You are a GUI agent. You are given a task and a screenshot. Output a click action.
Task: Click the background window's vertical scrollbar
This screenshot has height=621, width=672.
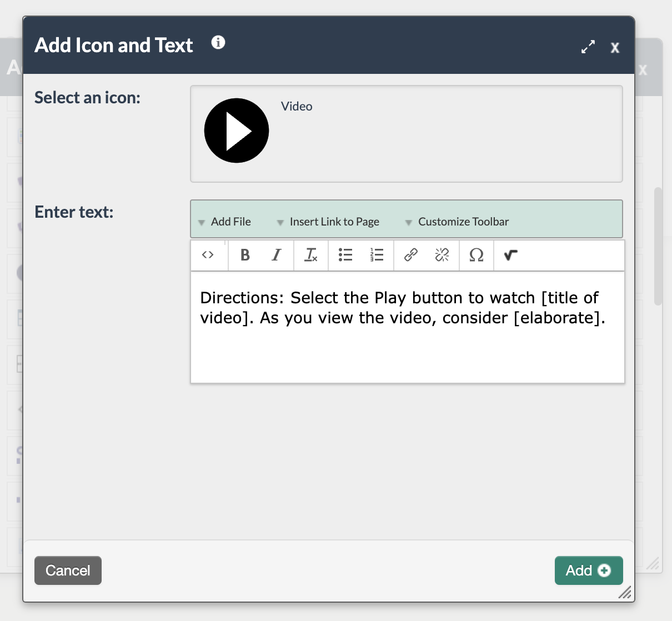click(658, 247)
